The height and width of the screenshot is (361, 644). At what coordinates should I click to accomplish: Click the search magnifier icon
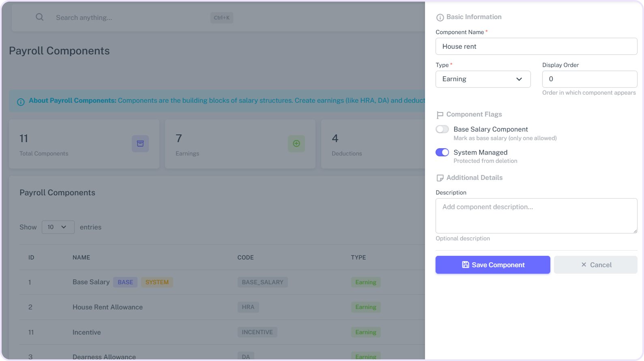pyautogui.click(x=39, y=17)
